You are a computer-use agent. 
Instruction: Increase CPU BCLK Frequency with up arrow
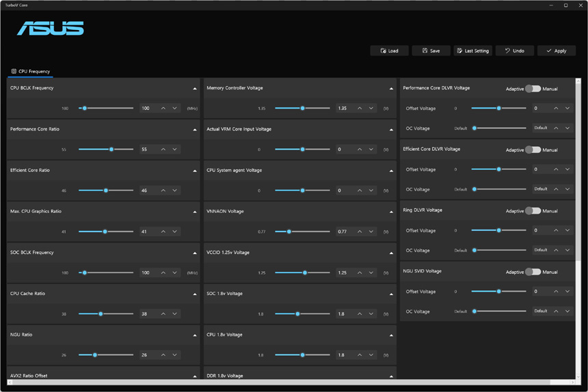(163, 109)
